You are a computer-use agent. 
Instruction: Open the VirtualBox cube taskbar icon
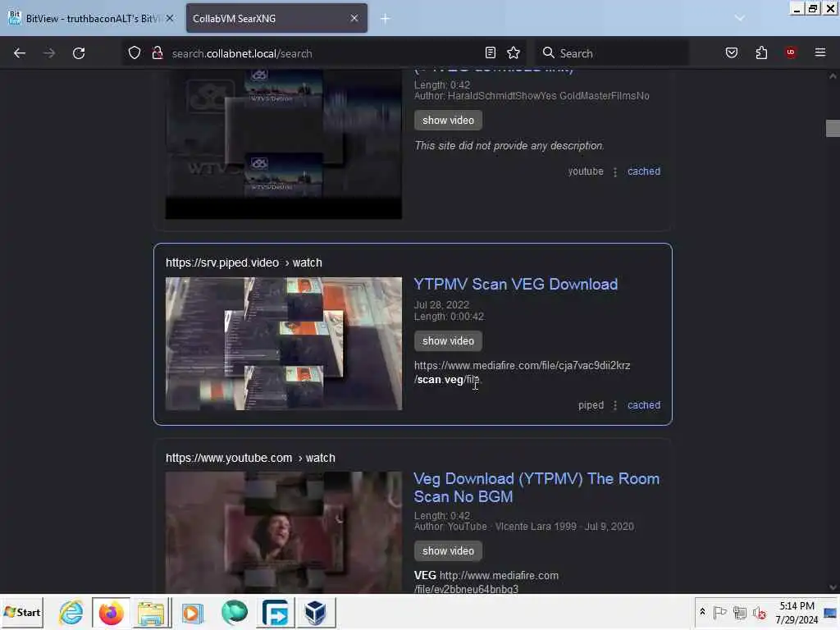coord(316,612)
